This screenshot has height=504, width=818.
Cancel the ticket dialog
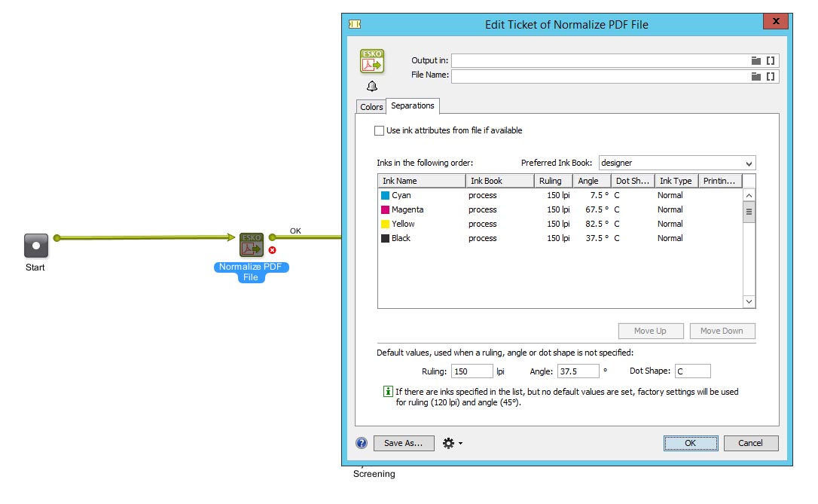coord(751,443)
